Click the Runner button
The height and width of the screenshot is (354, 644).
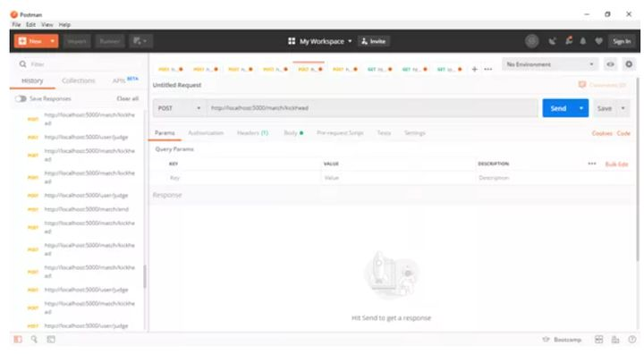[110, 41]
